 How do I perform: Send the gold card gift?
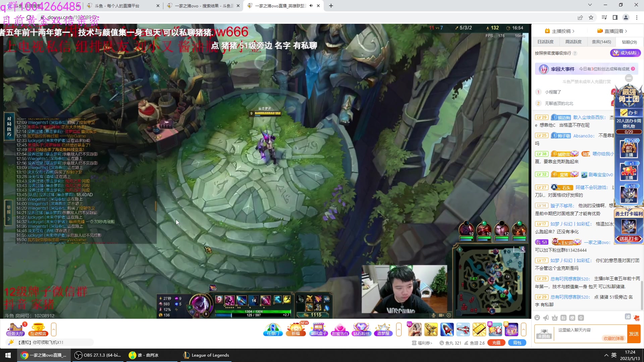coord(479,329)
